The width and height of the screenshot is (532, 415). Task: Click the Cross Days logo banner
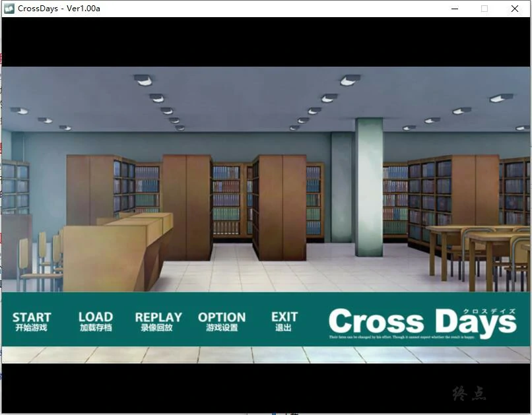point(422,321)
